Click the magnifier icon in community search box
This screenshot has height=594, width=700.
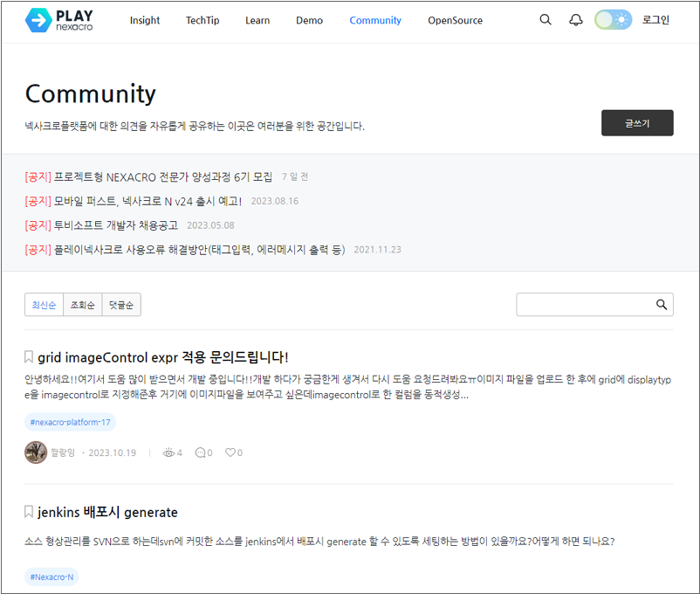pos(662,305)
